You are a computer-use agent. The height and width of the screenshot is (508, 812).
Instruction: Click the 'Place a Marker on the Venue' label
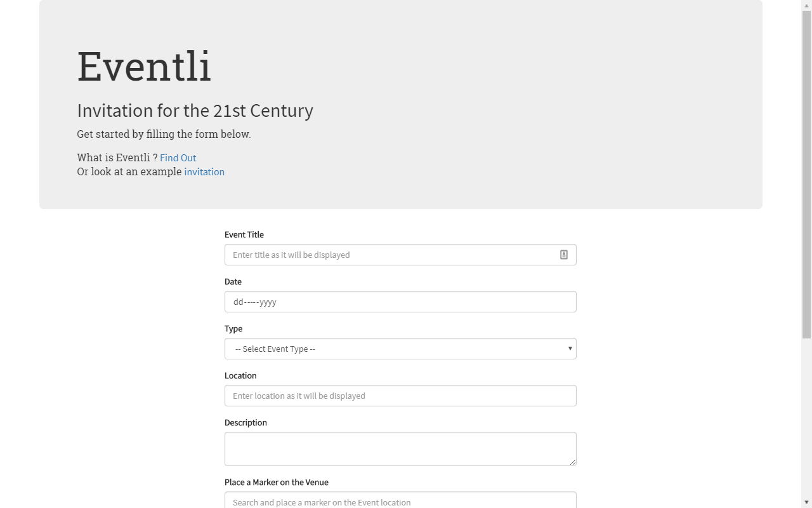point(277,482)
